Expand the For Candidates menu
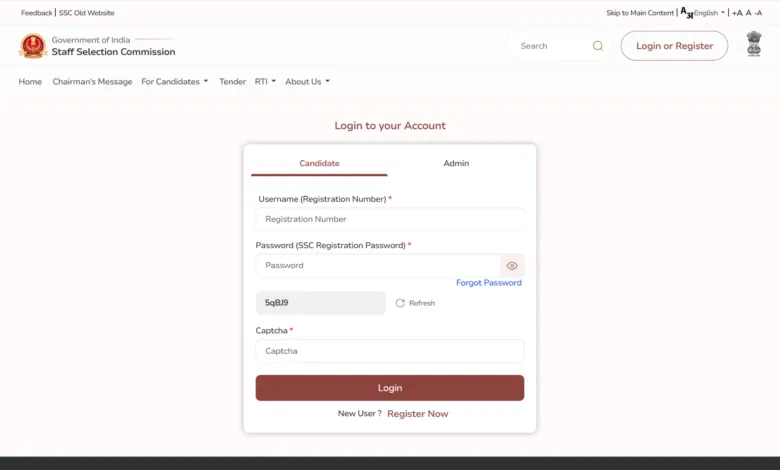Viewport: 780px width, 470px height. point(175,82)
